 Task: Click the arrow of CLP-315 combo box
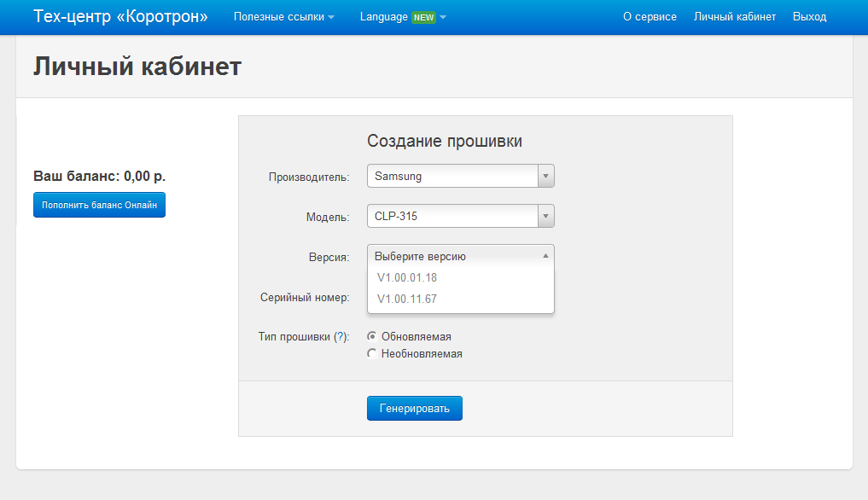click(x=546, y=216)
